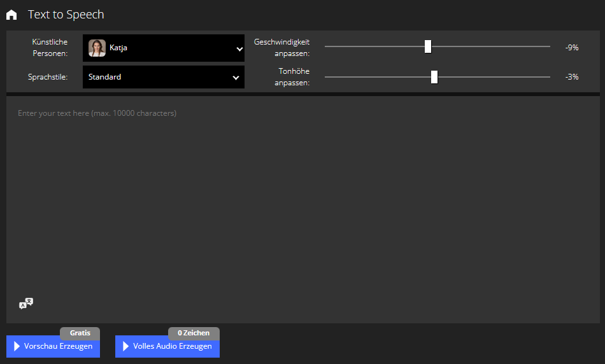
Task: Click play triangle on Vorschau Erzeugen
Action: [17, 347]
